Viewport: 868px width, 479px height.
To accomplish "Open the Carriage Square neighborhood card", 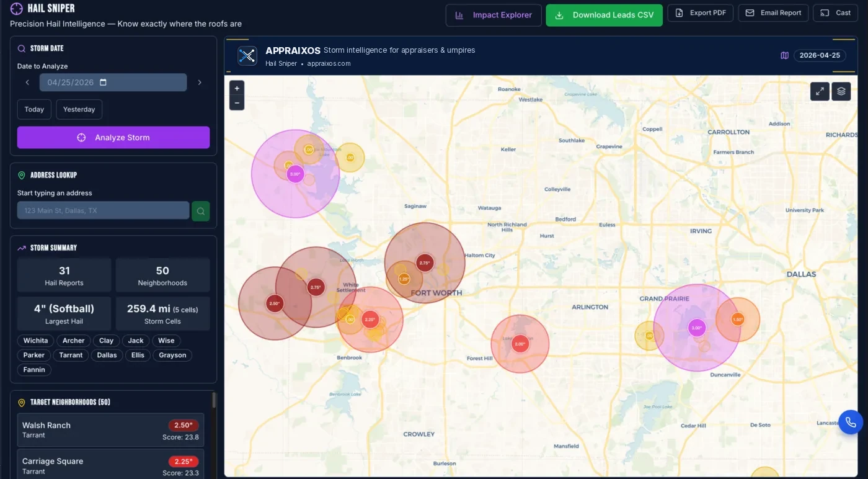I will click(110, 464).
